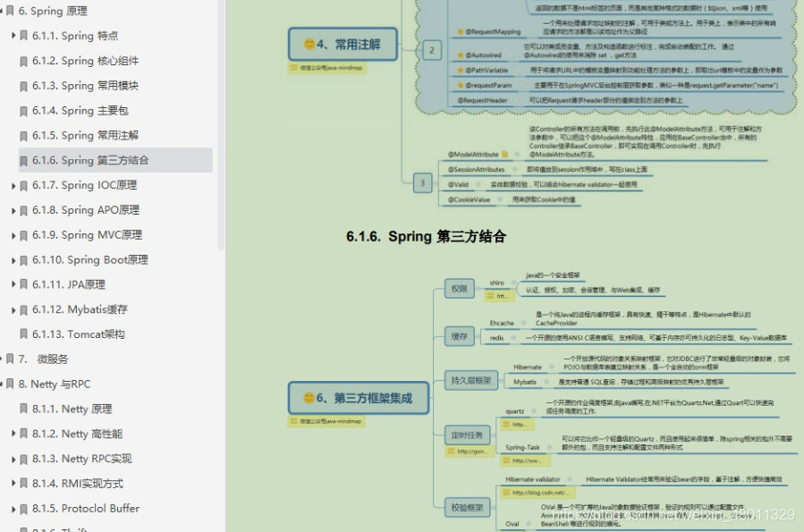Click bookmark icon for 6.1.10. Spring Boot原理

(x=23, y=260)
